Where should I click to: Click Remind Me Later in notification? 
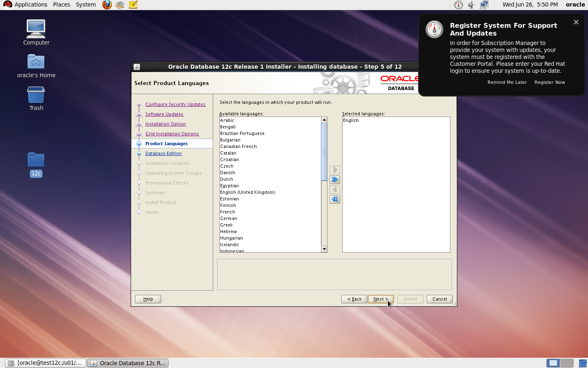[x=507, y=82]
